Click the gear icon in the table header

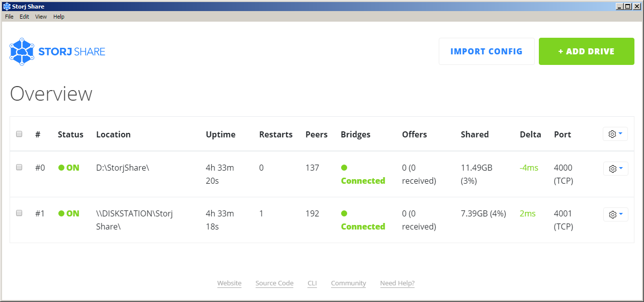[x=612, y=134]
